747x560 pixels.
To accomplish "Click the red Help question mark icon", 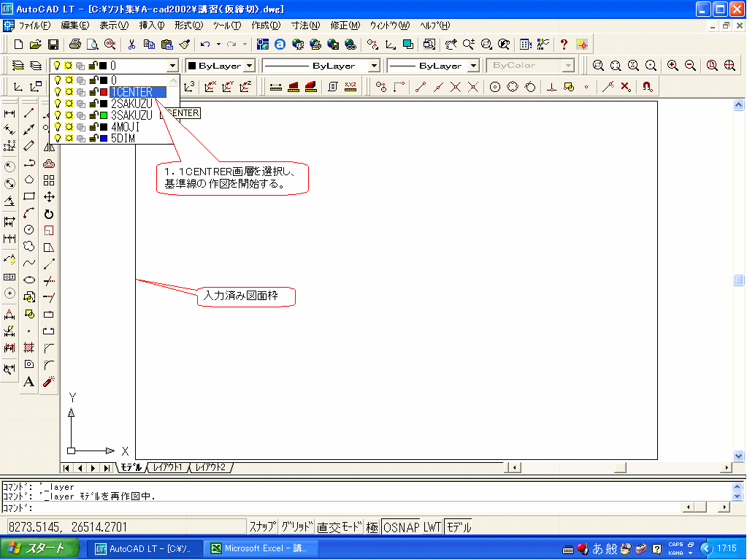I will [564, 45].
